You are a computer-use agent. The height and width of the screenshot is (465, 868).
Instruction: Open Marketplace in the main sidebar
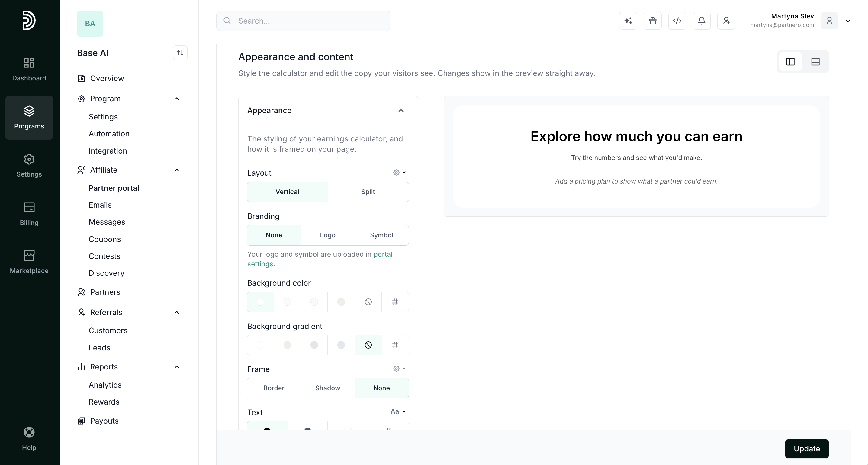29,262
